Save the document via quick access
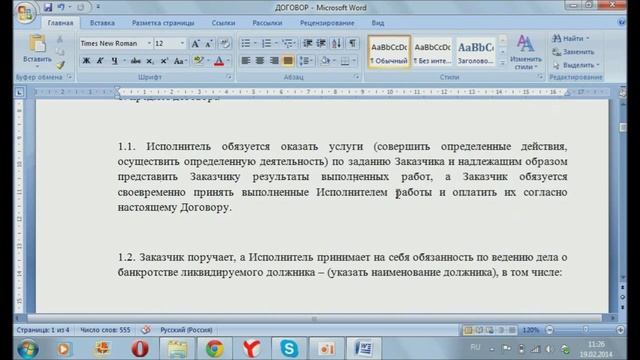Image resolution: width=640 pixels, height=360 pixels. point(48,7)
